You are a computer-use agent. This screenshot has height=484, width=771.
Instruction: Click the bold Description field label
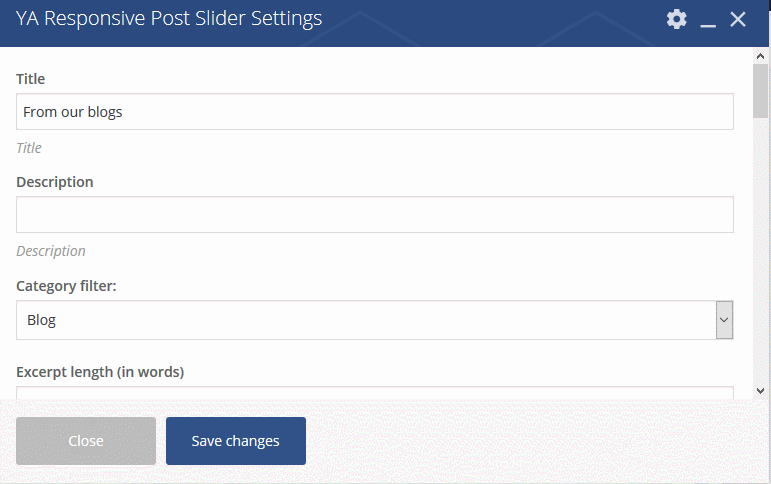pyautogui.click(x=55, y=182)
